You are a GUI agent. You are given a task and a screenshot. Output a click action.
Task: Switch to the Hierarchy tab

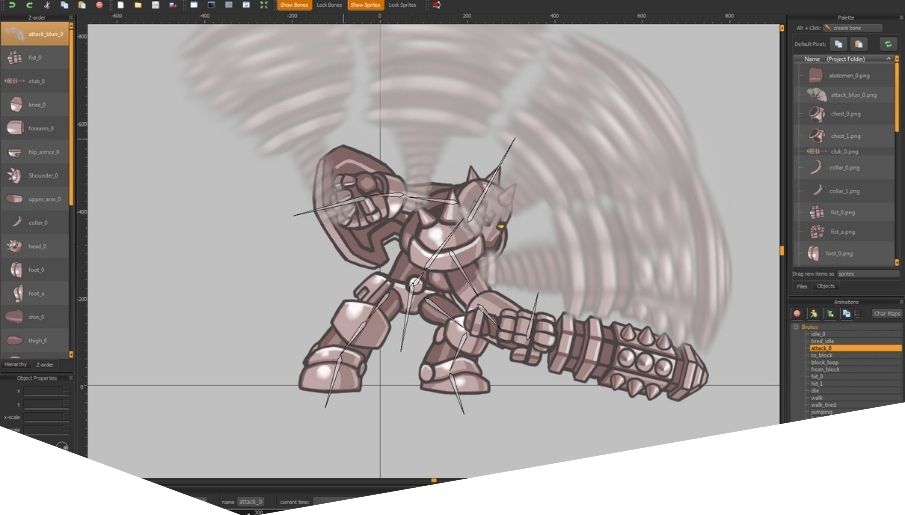[x=15, y=365]
